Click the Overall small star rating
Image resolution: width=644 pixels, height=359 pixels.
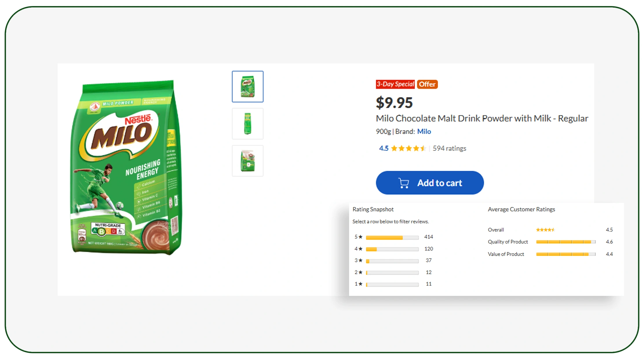point(545,230)
